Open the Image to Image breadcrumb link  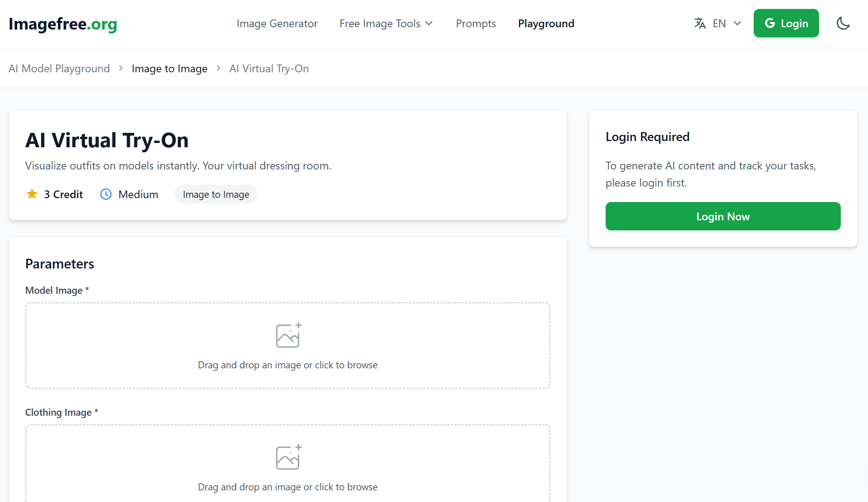[169, 68]
